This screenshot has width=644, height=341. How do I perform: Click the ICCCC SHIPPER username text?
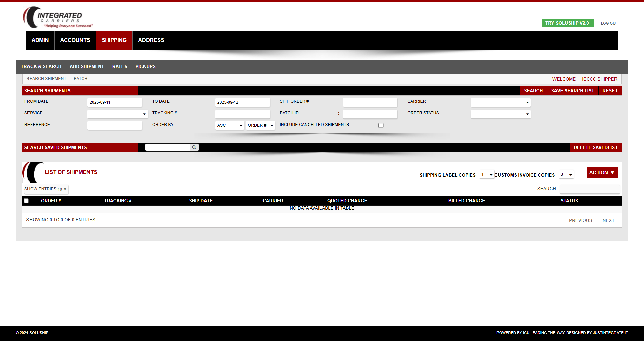599,79
